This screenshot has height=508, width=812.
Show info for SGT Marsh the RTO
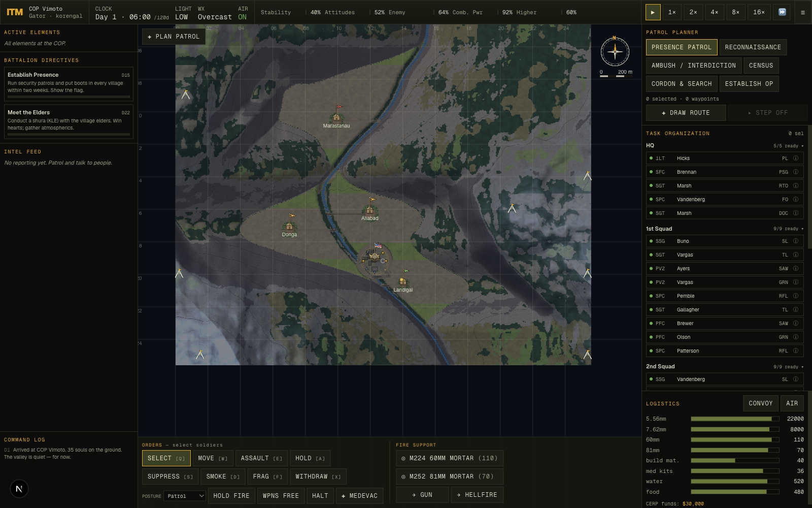pyautogui.click(x=796, y=185)
